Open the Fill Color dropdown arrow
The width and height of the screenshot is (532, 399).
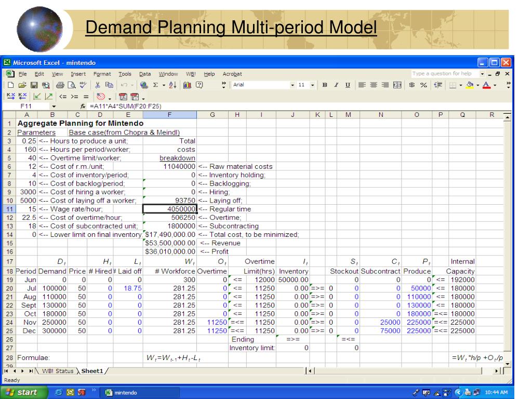coord(478,85)
